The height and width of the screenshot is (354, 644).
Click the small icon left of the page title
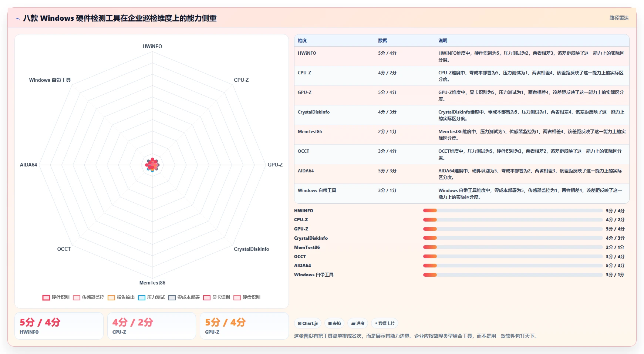[x=17, y=18]
